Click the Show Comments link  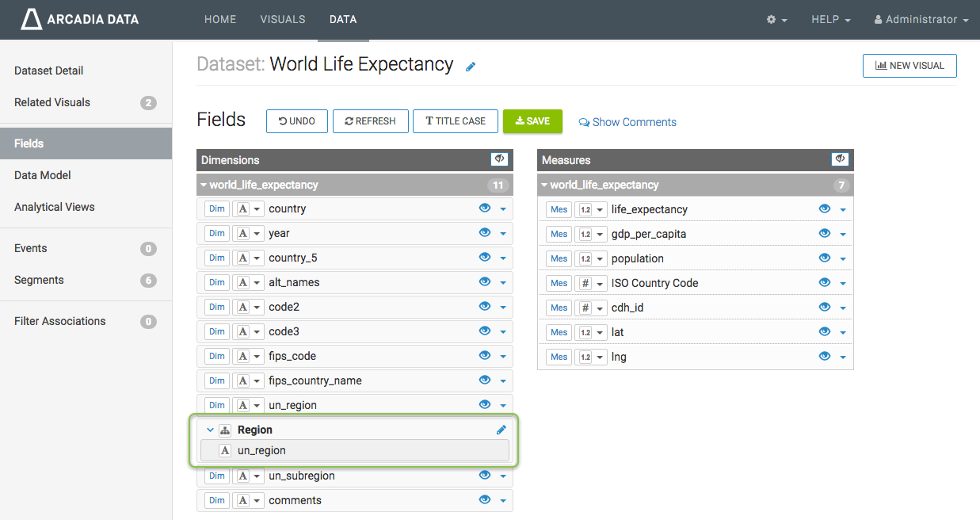(x=627, y=122)
